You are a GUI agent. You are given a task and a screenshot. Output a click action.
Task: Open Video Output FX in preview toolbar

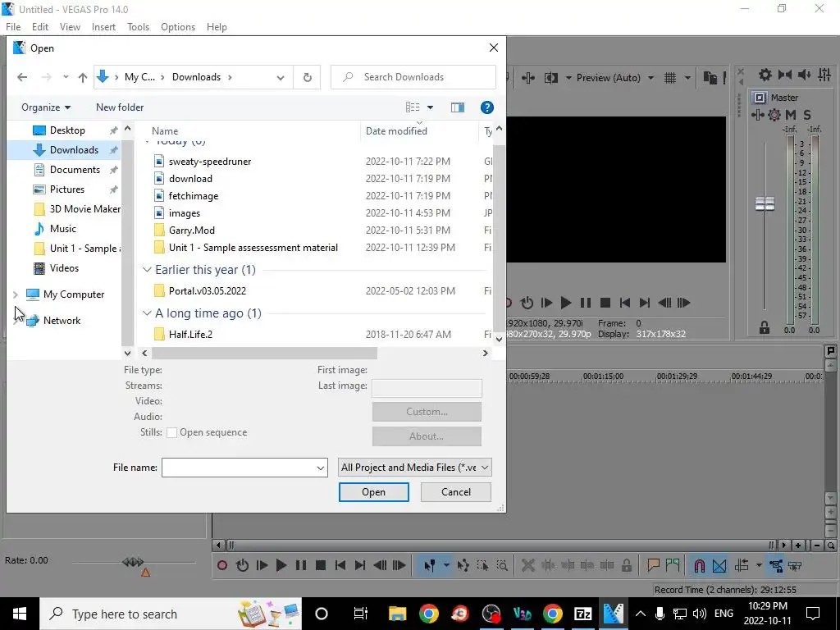coord(528,78)
